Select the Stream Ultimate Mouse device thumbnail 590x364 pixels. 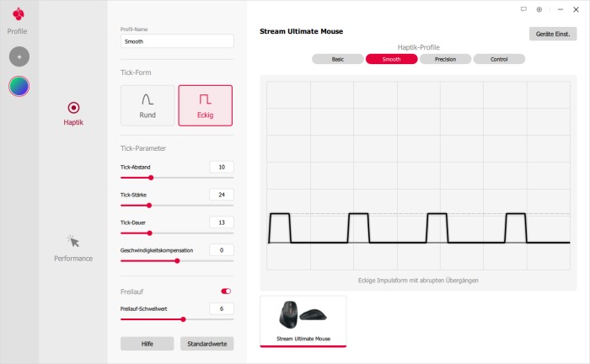(x=303, y=320)
